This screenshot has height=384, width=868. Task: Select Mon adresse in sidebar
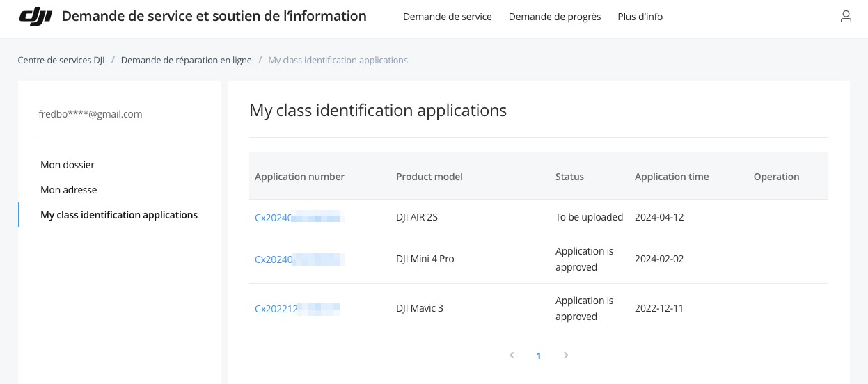pos(69,190)
